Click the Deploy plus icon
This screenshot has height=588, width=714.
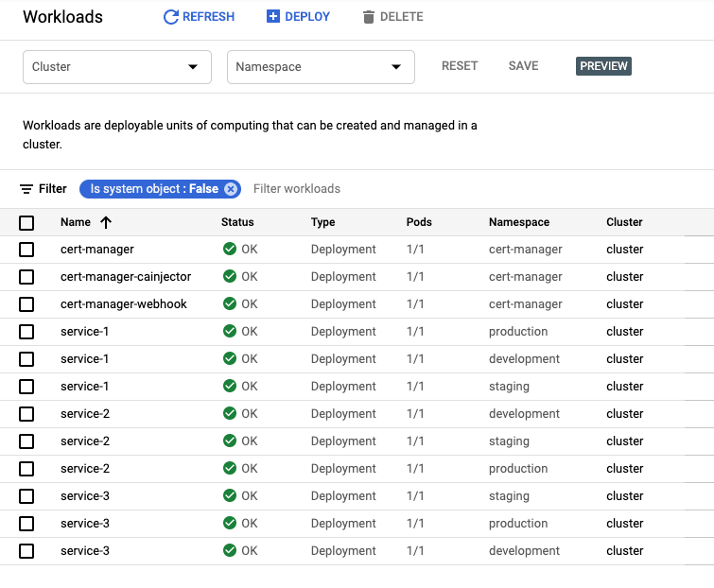(273, 17)
